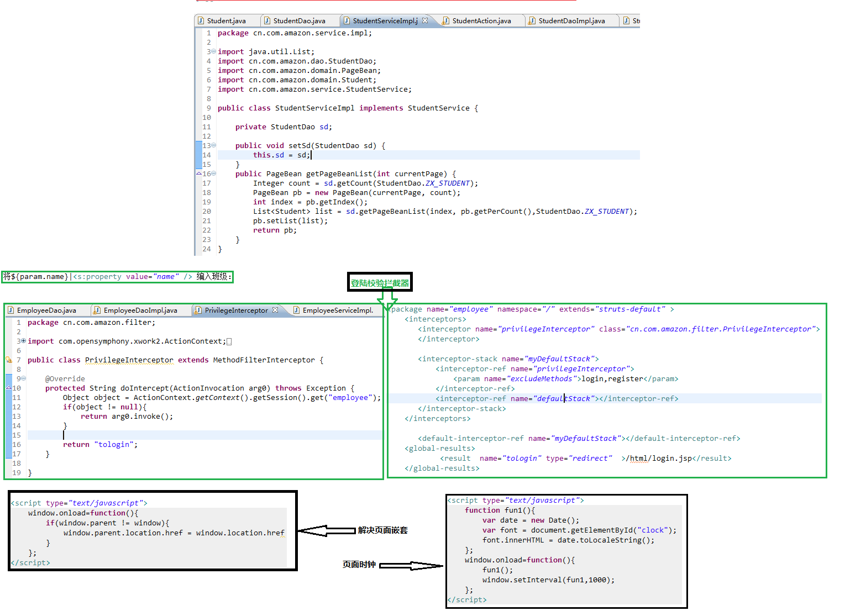Click the 'Integer count = sd.getCount' line

(365, 183)
